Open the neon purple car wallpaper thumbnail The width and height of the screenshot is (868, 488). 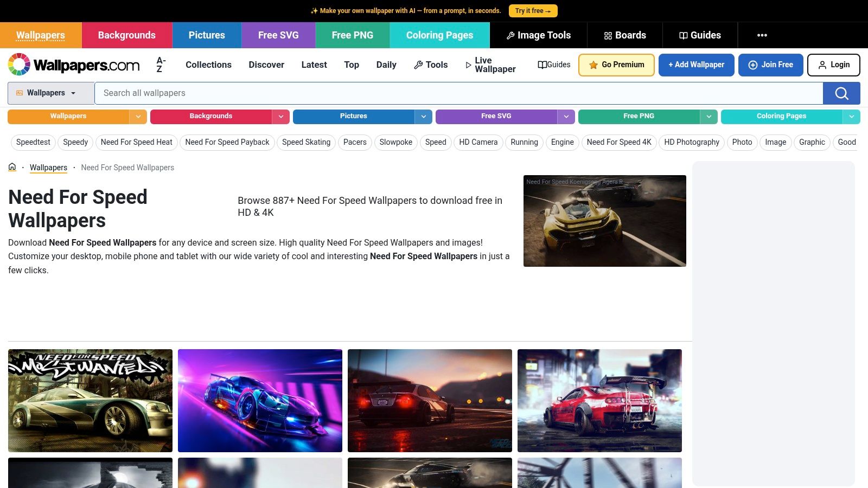(x=260, y=401)
